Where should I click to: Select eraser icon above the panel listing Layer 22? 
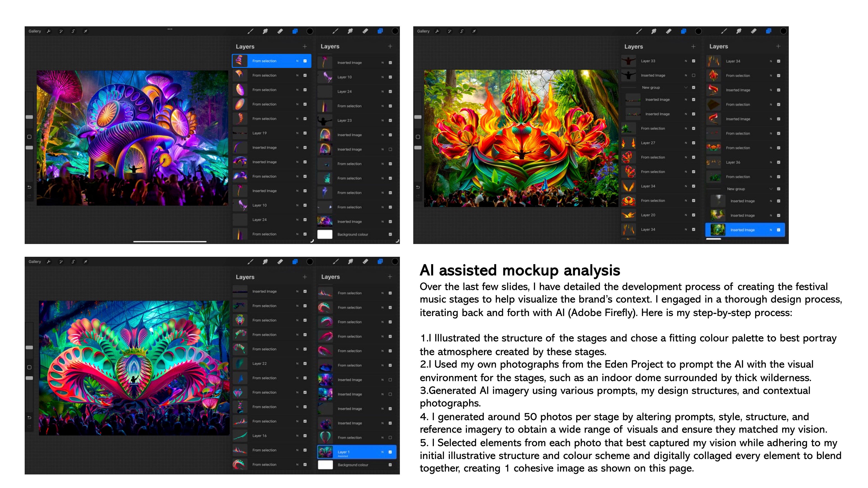pos(280,261)
